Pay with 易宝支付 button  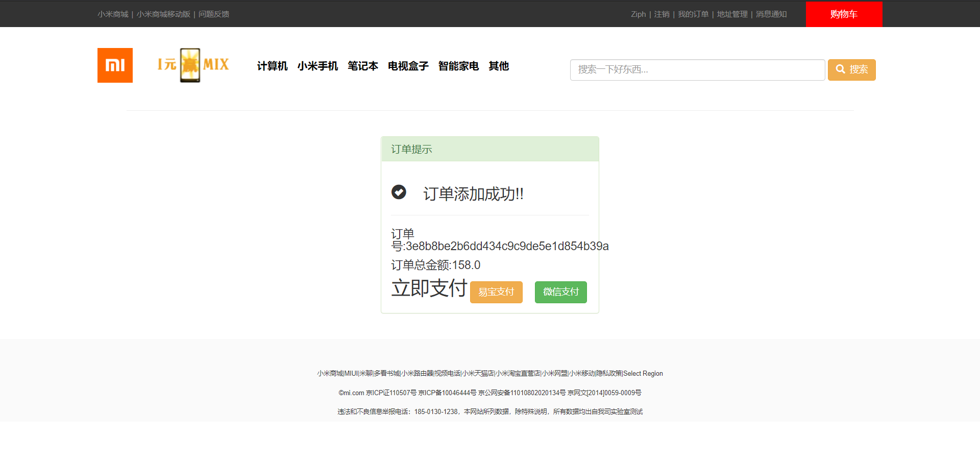[x=496, y=292]
